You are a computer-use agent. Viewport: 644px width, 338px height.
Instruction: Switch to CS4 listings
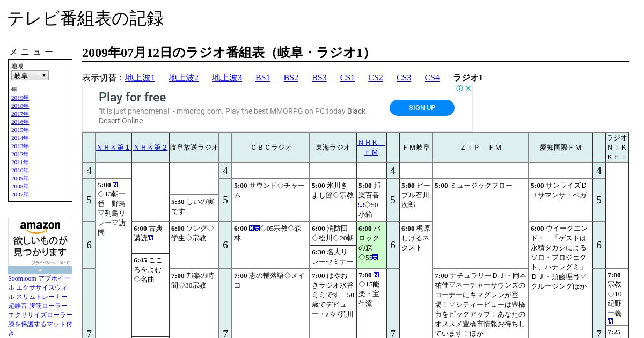pyautogui.click(x=432, y=78)
